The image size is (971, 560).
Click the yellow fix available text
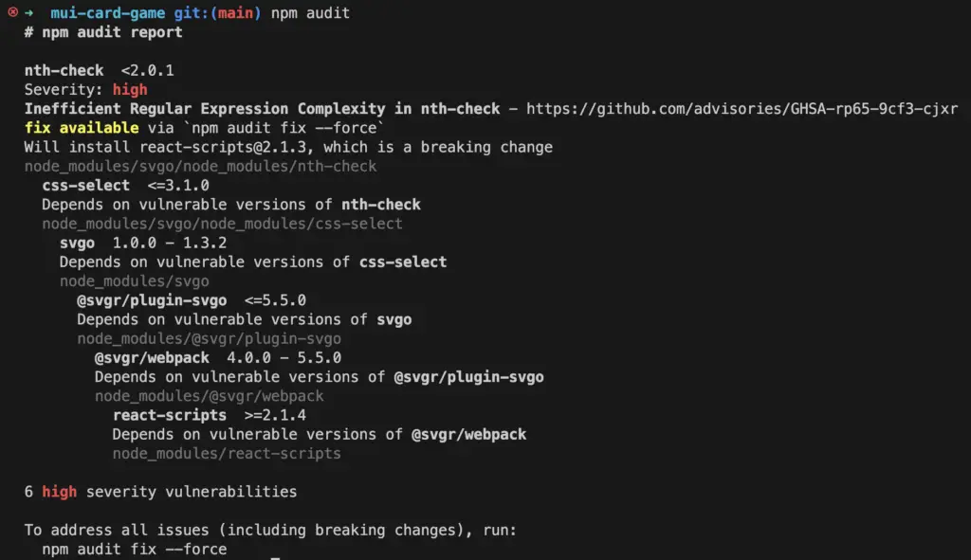click(82, 128)
